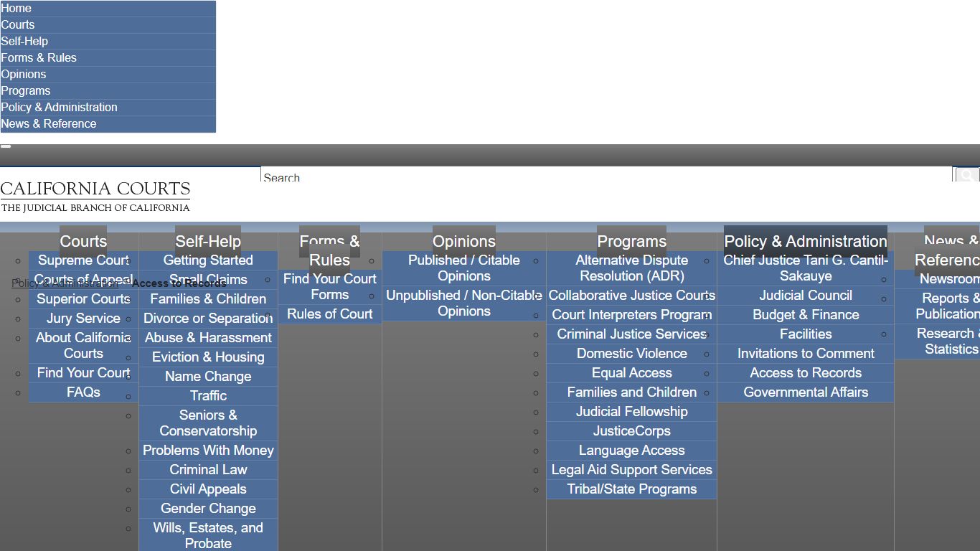980x551 pixels.
Task: Open Jury Service page
Action: click(83, 319)
